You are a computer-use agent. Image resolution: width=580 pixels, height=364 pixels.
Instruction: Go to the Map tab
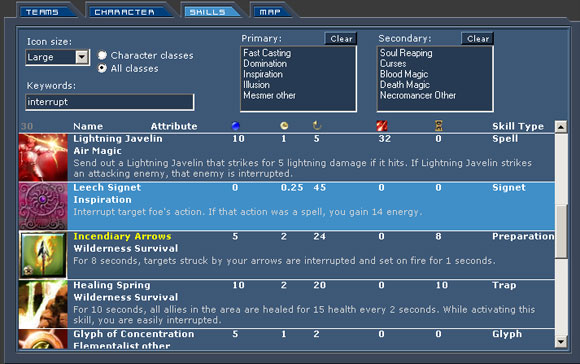coord(272,11)
